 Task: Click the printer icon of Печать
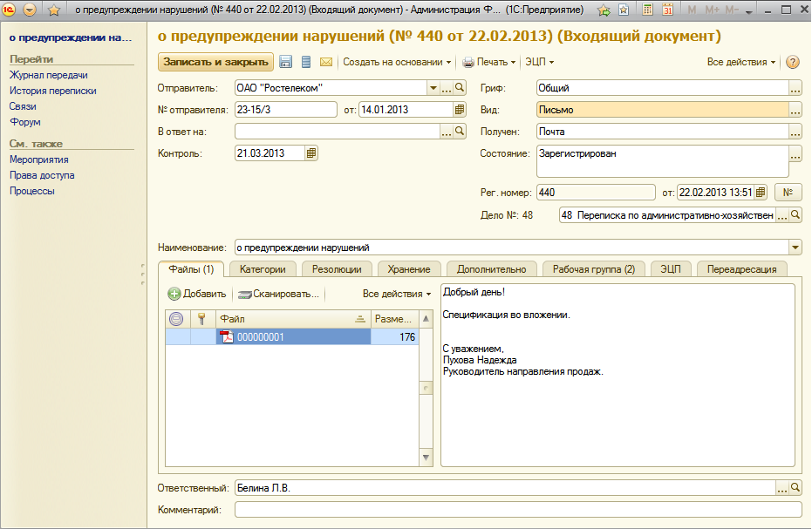tap(468, 63)
